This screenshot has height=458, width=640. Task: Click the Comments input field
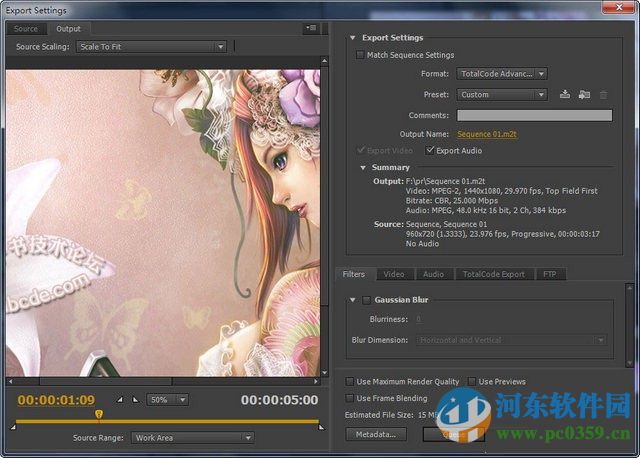click(534, 115)
